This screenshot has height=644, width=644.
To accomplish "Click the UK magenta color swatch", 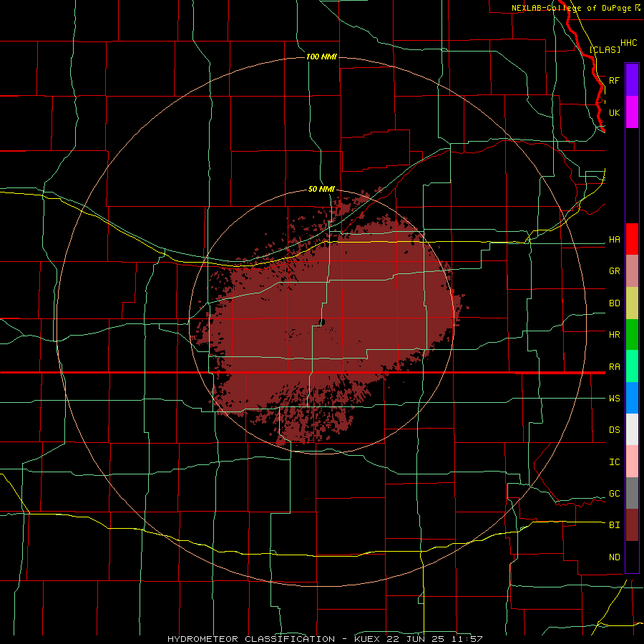I will (632, 112).
